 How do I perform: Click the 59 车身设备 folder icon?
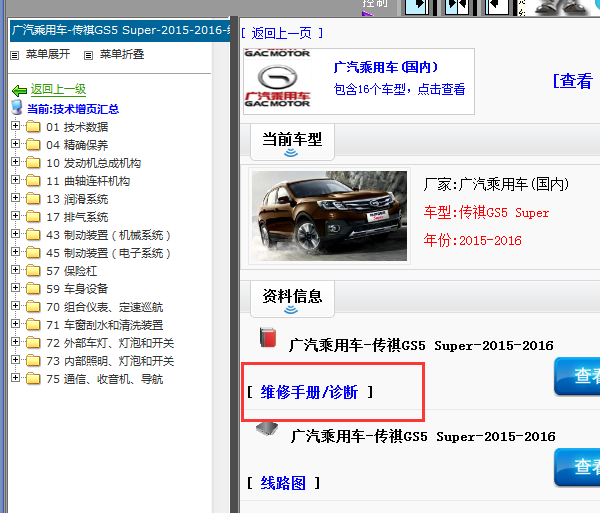point(33,288)
